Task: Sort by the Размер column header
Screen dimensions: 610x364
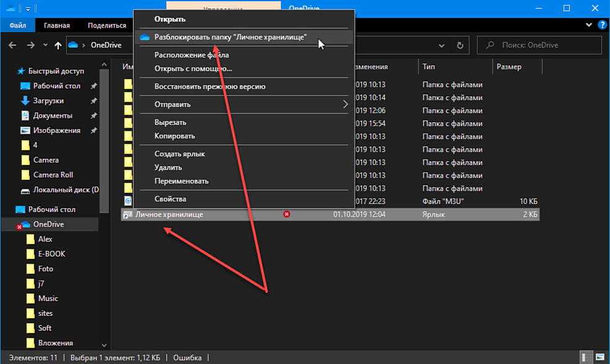Action: pos(509,67)
